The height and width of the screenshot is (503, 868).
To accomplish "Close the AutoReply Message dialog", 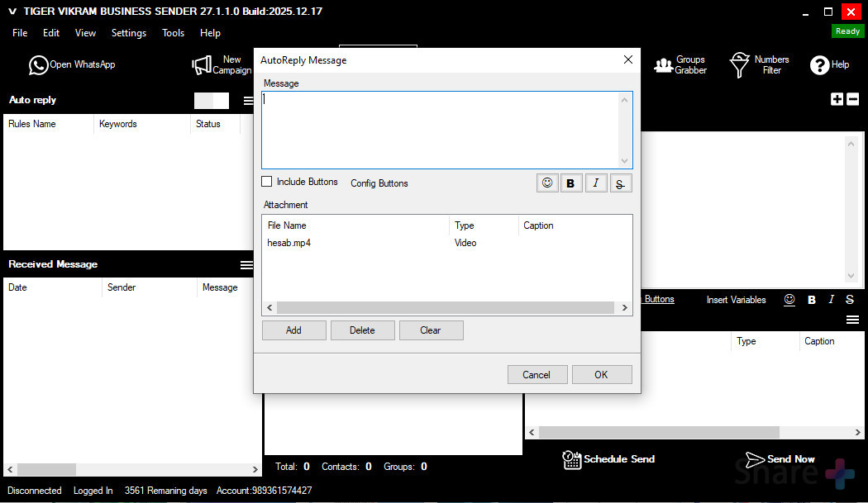I will [x=627, y=59].
